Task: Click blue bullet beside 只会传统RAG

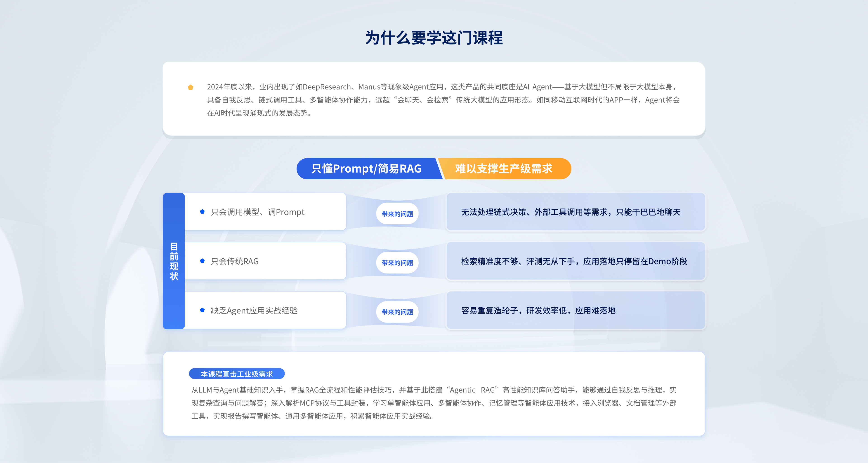Action: [x=202, y=261]
